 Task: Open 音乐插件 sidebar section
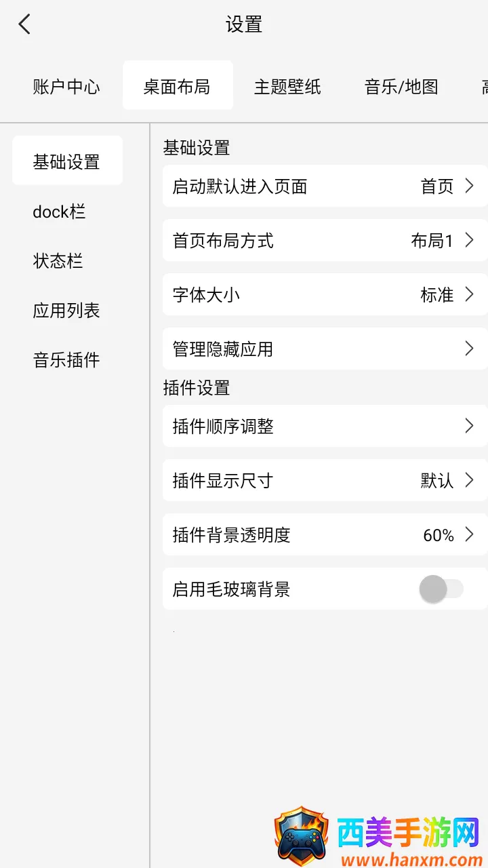point(66,359)
